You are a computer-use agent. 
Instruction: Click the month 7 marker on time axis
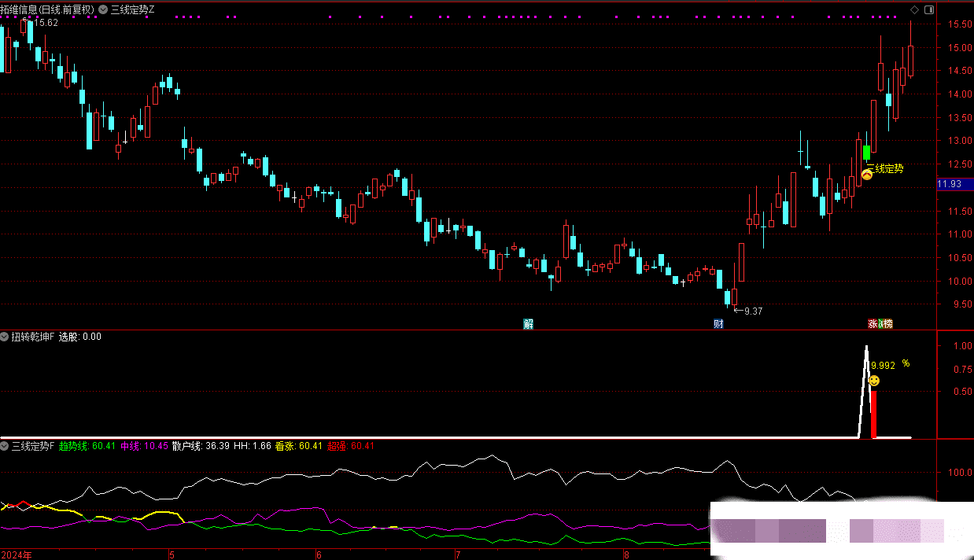click(457, 554)
